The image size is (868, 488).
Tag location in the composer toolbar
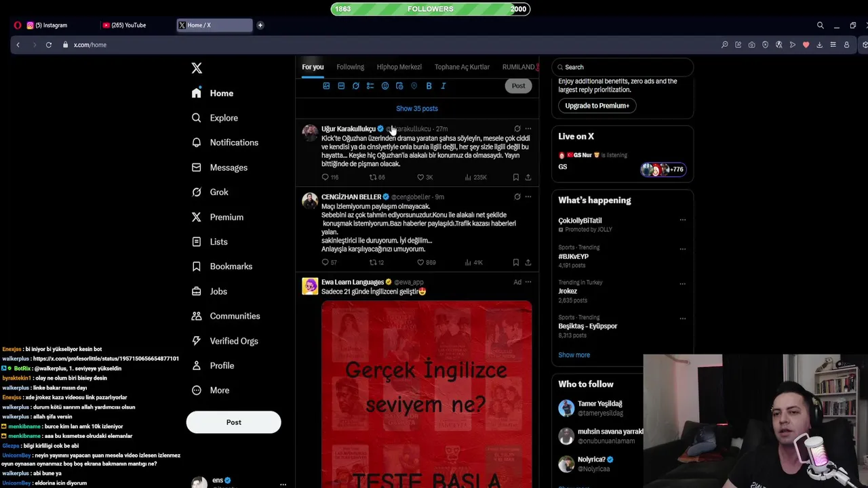pos(414,86)
